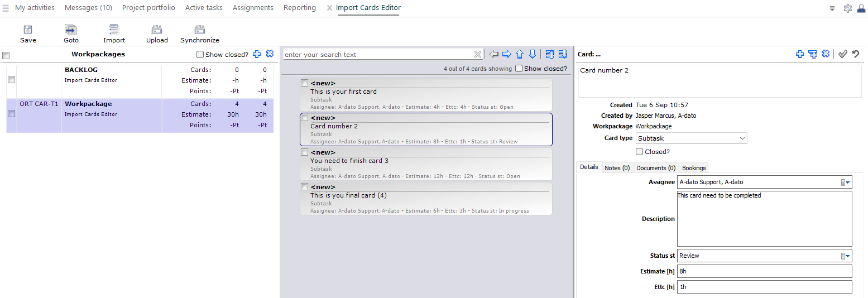This screenshot has width=868, height=298.
Task: Move card up with up arrow
Action: (520, 54)
